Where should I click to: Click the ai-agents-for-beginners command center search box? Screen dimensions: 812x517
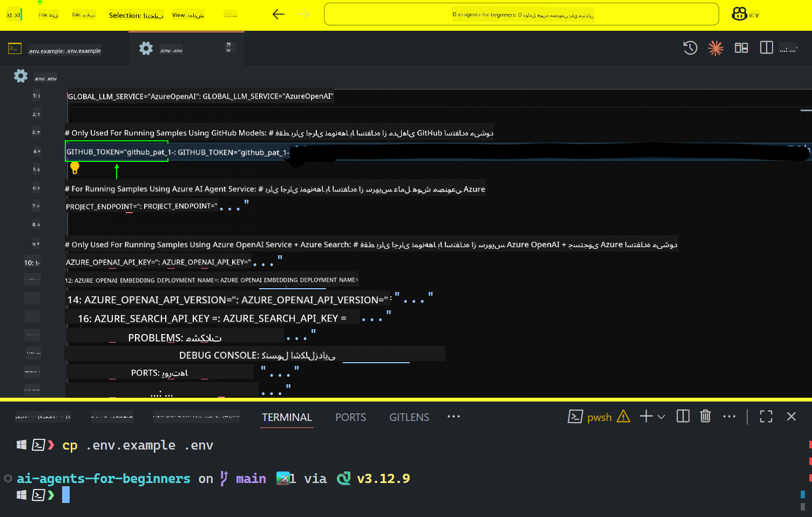pos(521,15)
